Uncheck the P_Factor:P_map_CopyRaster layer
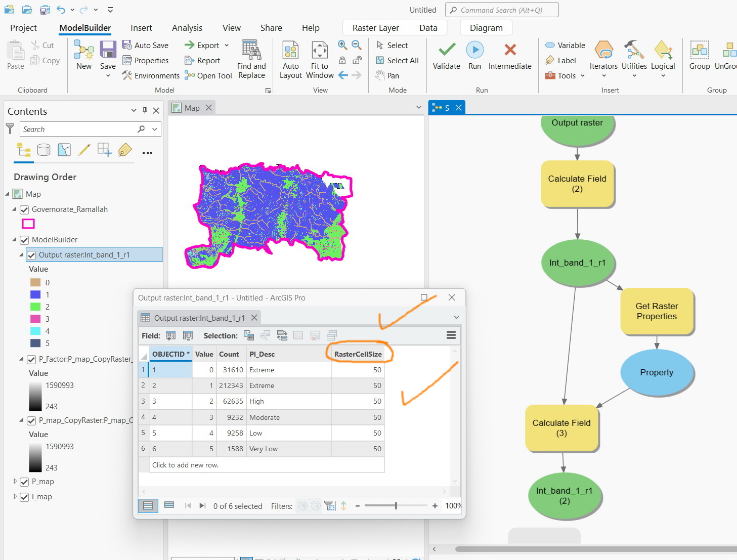 click(x=31, y=359)
